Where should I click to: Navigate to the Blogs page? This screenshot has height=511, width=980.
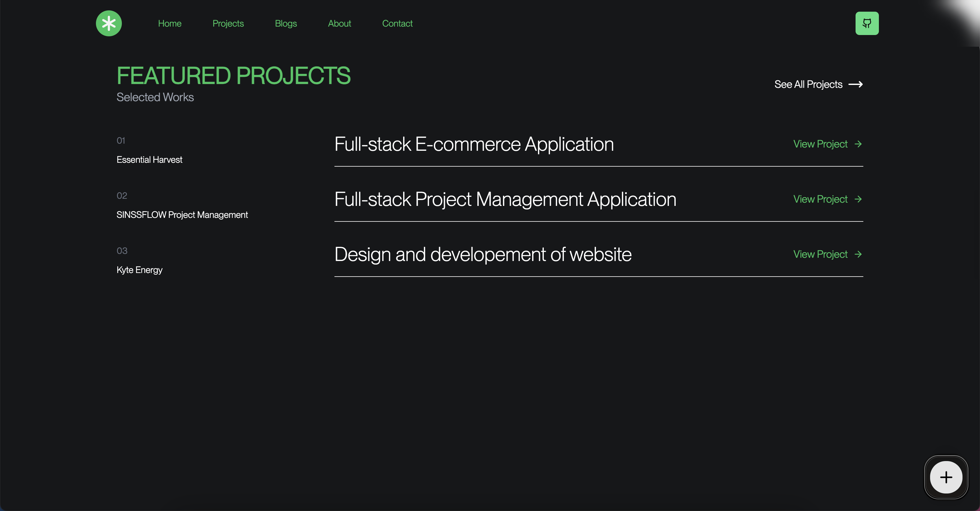(x=286, y=24)
